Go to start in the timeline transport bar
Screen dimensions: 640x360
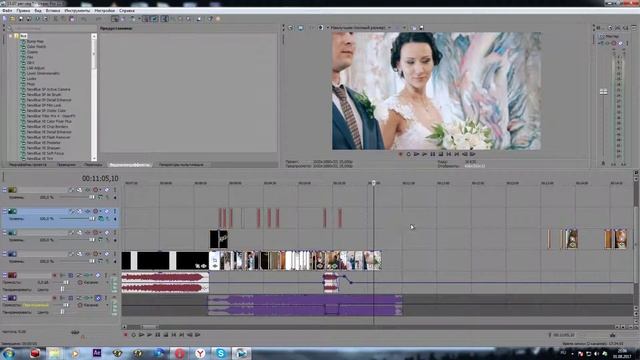pyautogui.click(x=174, y=335)
